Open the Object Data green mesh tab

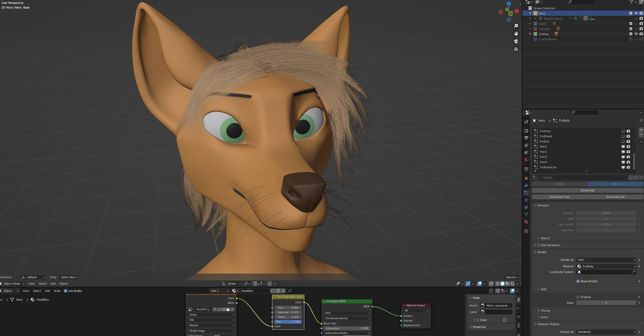point(526,214)
